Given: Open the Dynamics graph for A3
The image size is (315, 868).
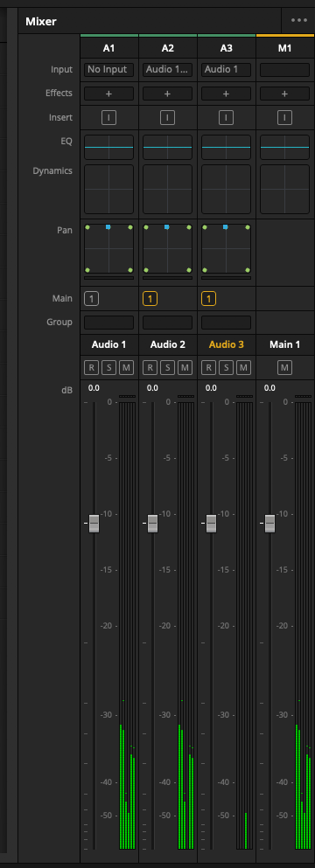Looking at the screenshot, I should point(227,190).
